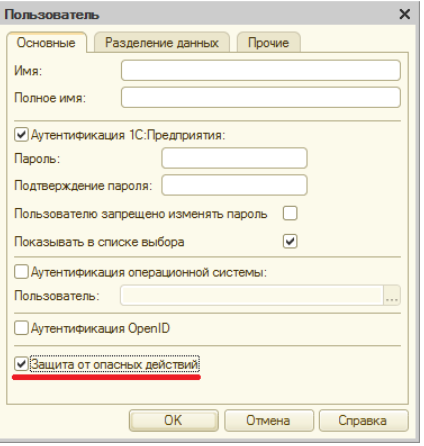Click the disabled Пользователь OS field
The height and width of the screenshot is (446, 424).
click(252, 295)
